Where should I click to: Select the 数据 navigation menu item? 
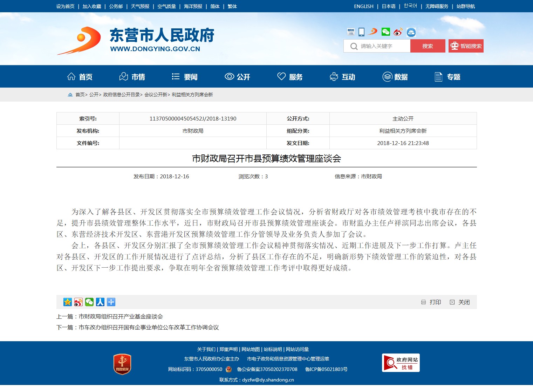pyautogui.click(x=395, y=77)
